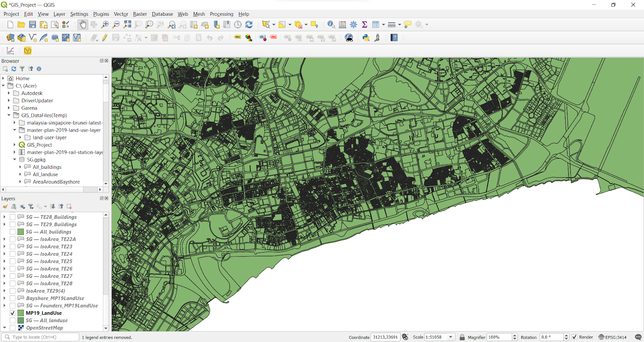Click the Zoom In magnifier tool
This screenshot has width=644, height=342.
tap(105, 25)
